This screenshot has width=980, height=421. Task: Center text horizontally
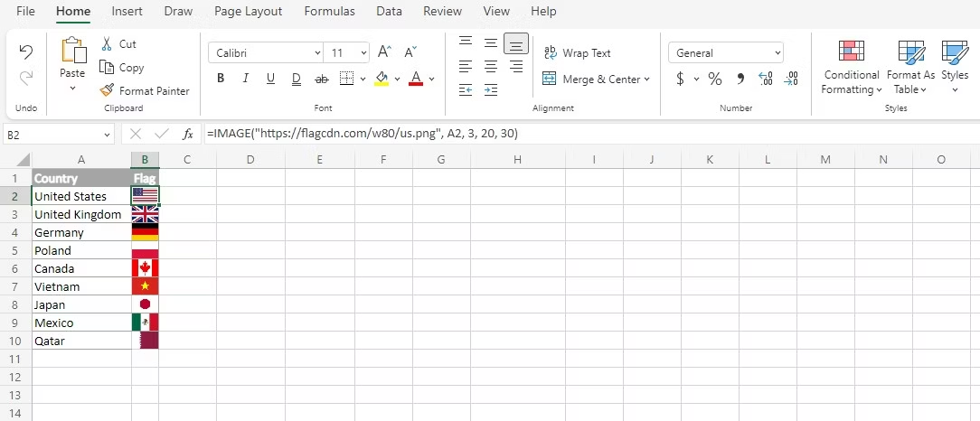tap(491, 66)
